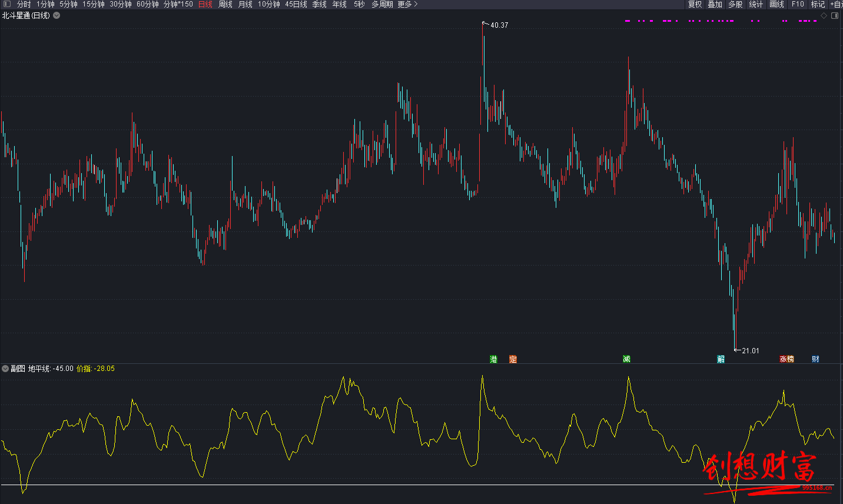
Task: Click the 价指: -28.05 indicator value
Action: pos(96,369)
